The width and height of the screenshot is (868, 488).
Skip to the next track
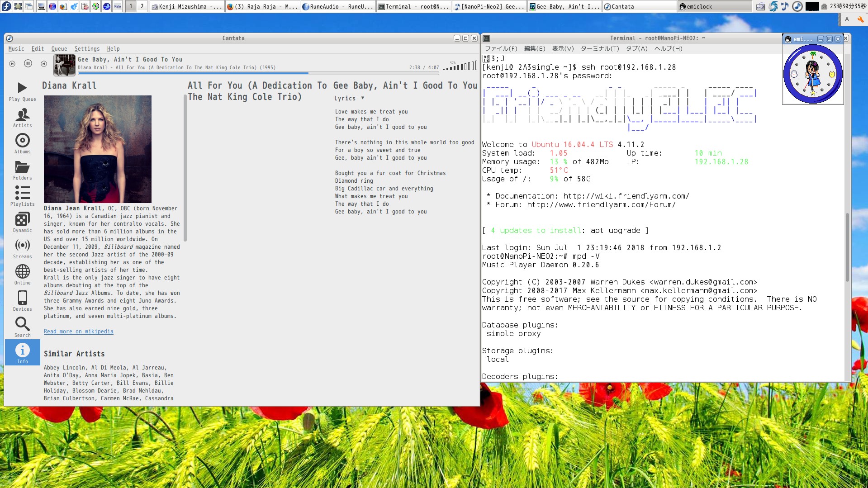click(x=44, y=64)
